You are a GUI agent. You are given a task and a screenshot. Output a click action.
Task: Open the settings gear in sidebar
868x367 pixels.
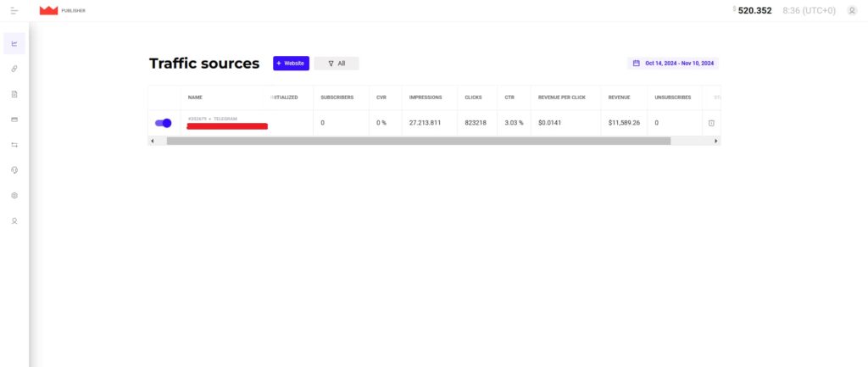click(x=14, y=196)
